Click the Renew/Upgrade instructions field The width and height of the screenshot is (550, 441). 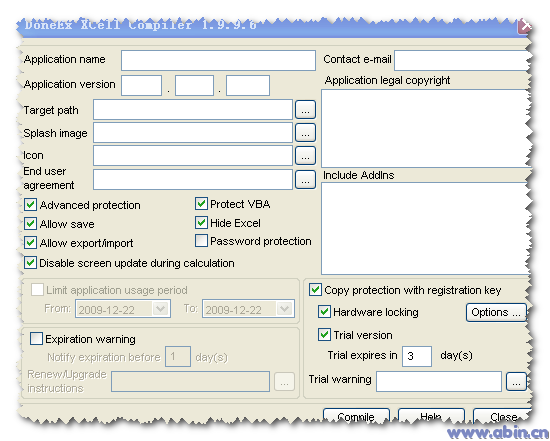pyautogui.click(x=190, y=382)
